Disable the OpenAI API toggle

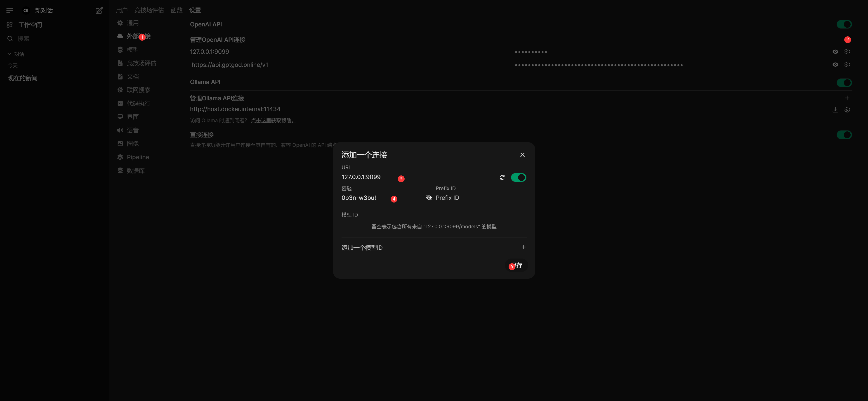tap(844, 24)
